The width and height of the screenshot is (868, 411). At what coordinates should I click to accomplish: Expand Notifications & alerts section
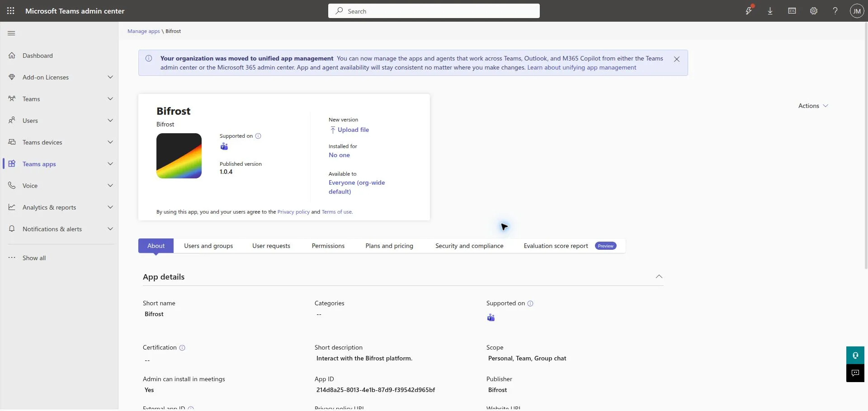(110, 229)
